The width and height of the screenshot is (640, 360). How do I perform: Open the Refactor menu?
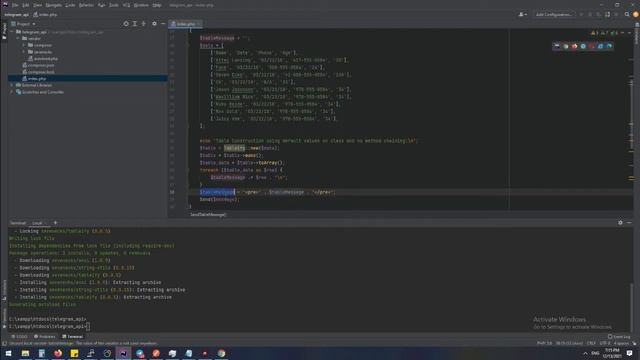86,5
